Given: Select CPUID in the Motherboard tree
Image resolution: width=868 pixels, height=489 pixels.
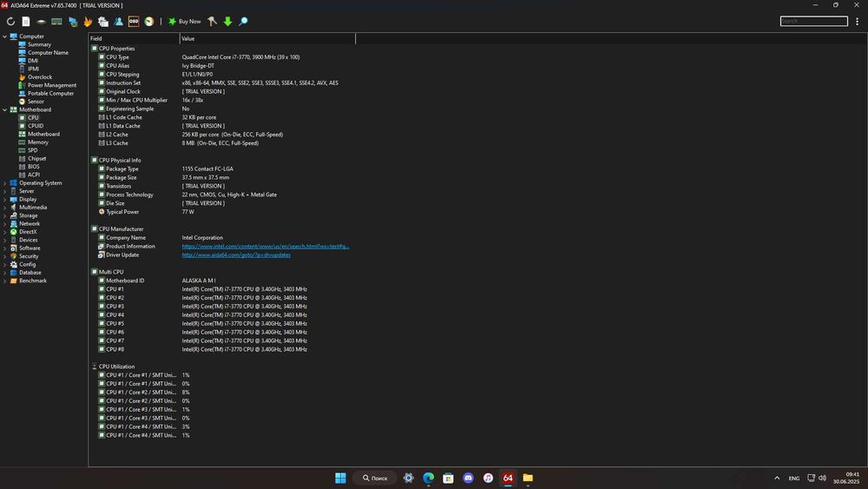Looking at the screenshot, I should [x=36, y=126].
